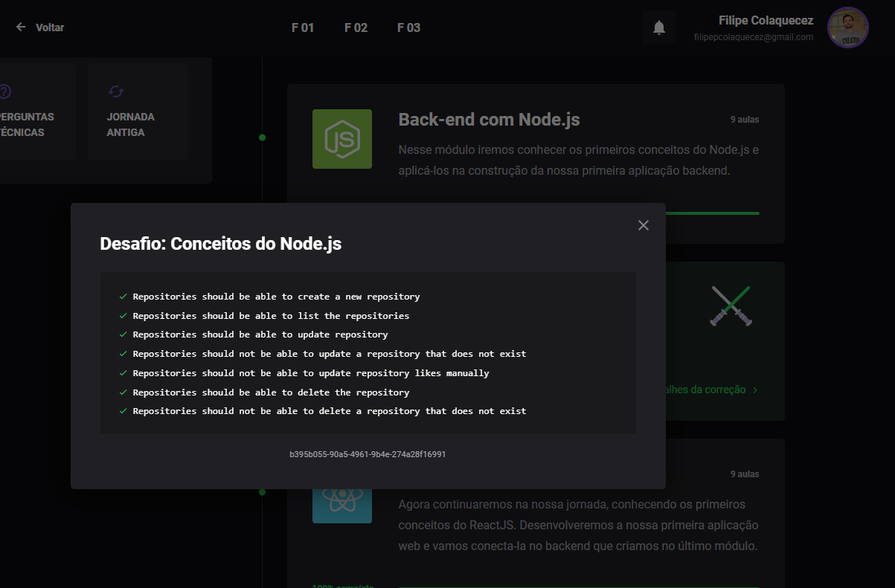Image resolution: width=895 pixels, height=588 pixels.
Task: Click the ReactJS atom logo icon
Action: point(342,505)
